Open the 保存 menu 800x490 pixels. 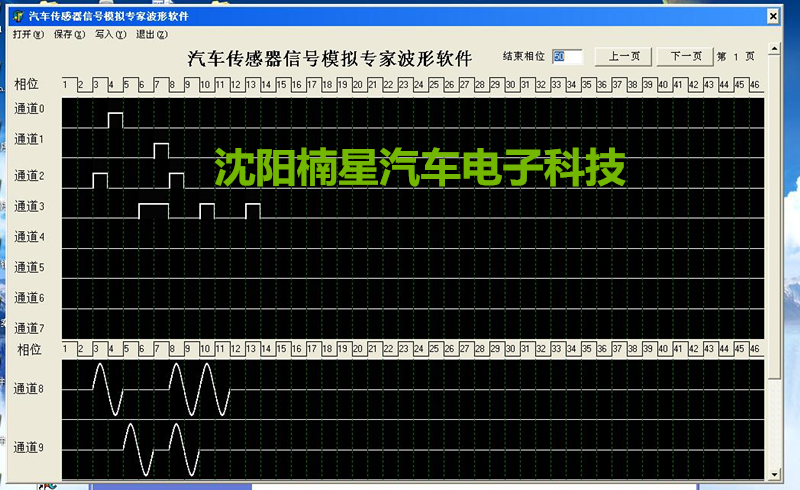click(69, 34)
